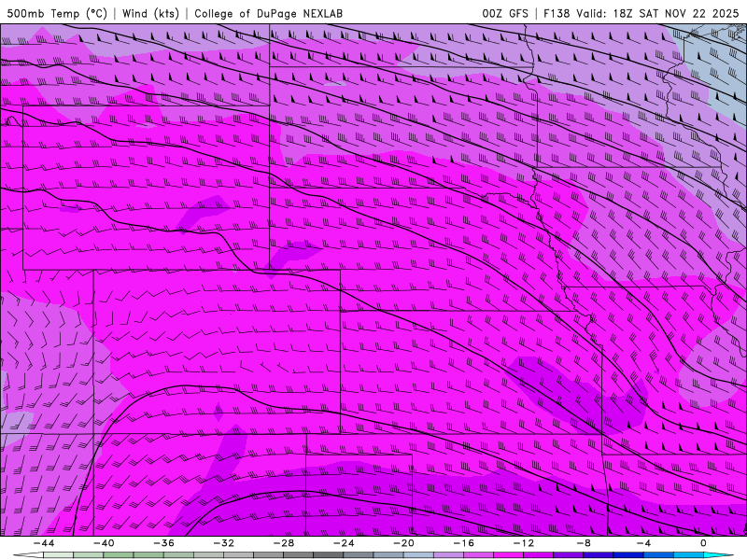
Task: Click the -12 color scale label
Action: coord(524,543)
